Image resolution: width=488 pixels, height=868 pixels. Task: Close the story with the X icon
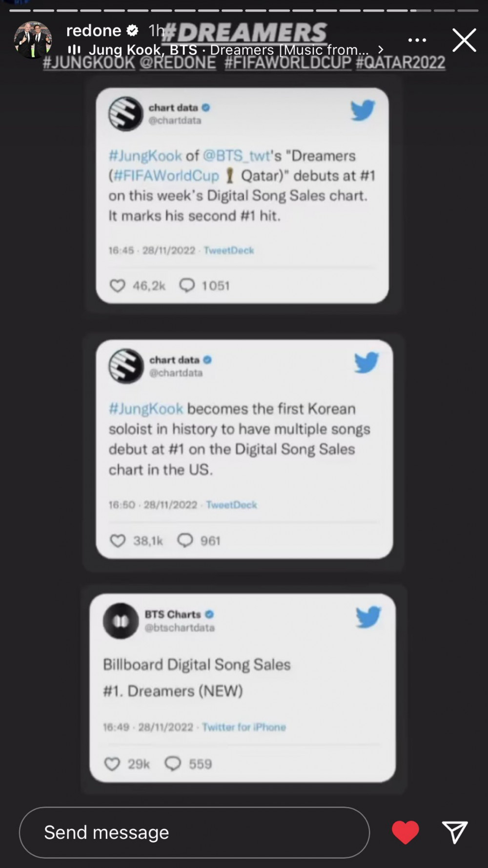point(464,40)
